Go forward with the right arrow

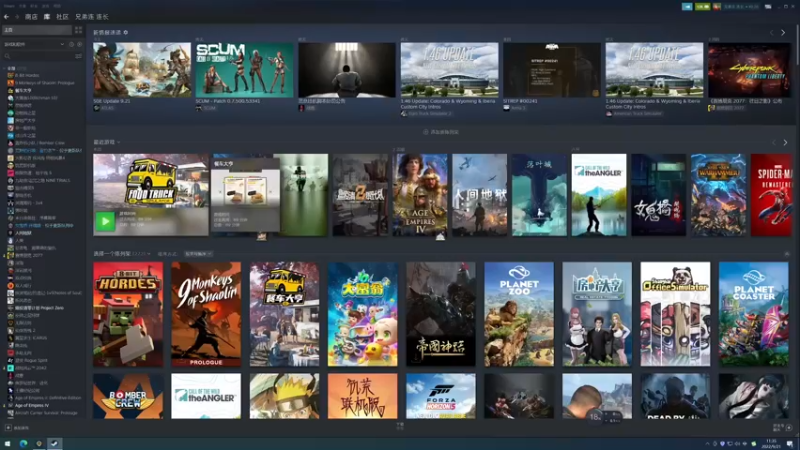17,17
